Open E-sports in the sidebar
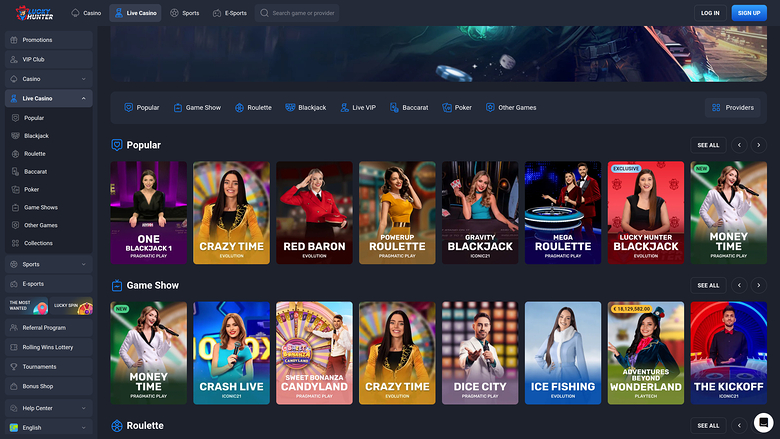The height and width of the screenshot is (439, 780). [49, 284]
